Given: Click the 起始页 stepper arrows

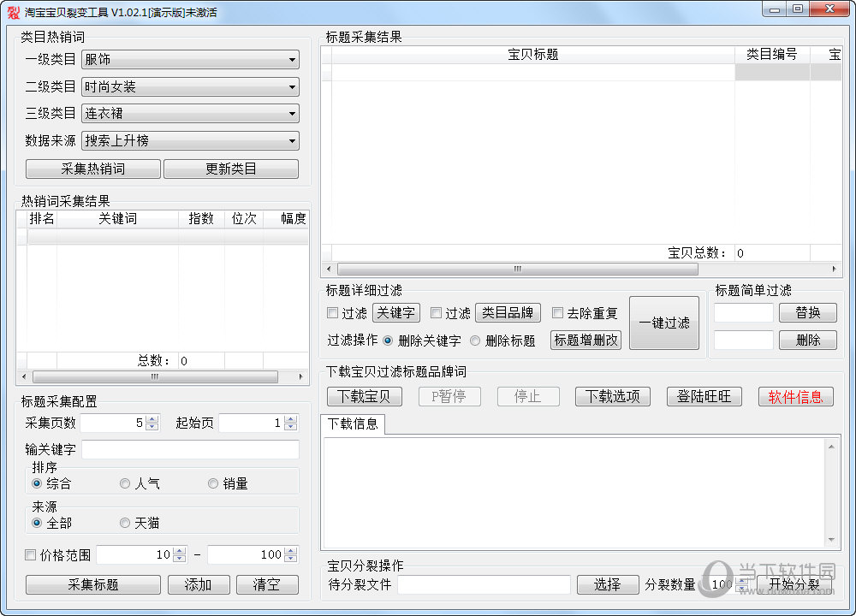Looking at the screenshot, I should coord(291,423).
